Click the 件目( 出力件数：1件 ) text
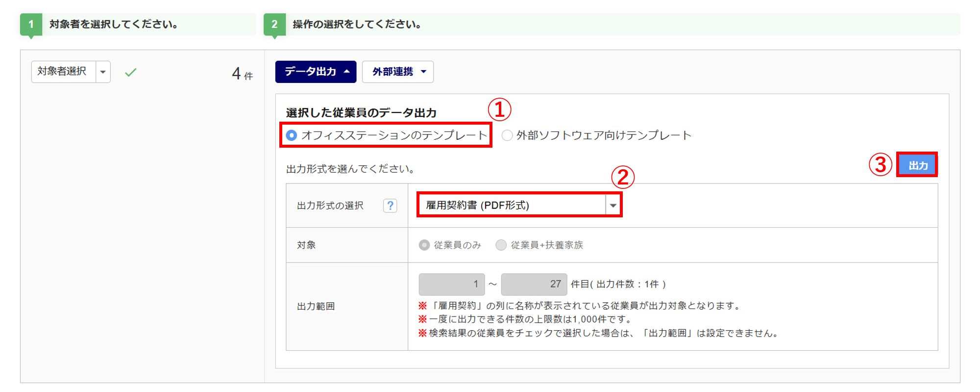The height and width of the screenshot is (392, 980). point(618,284)
